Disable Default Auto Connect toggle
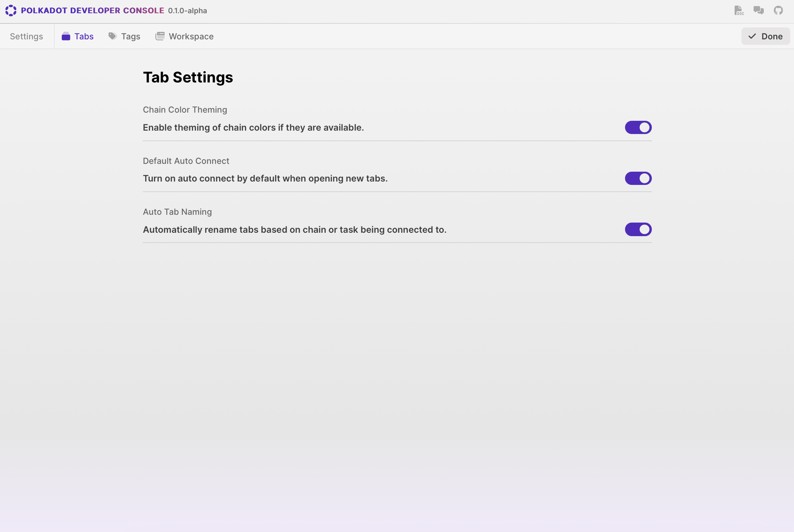 (x=638, y=178)
